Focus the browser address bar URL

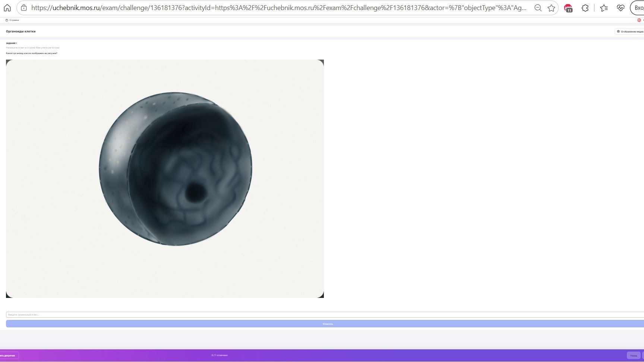click(x=279, y=8)
